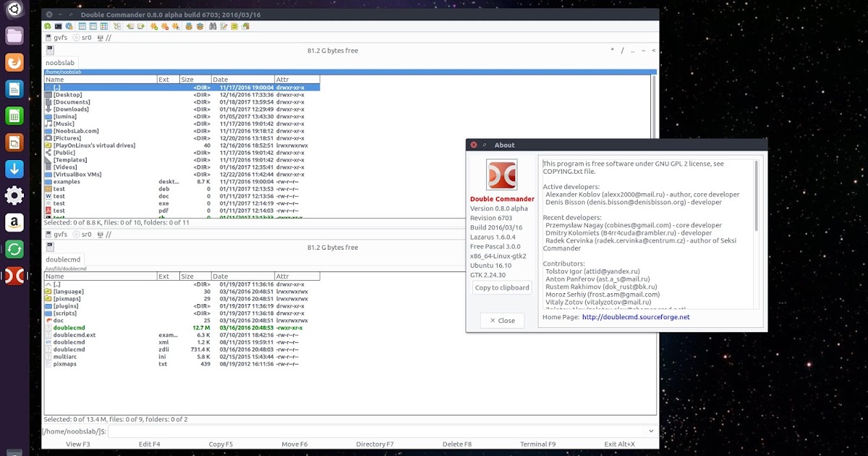Click Directory F7 button
The width and height of the screenshot is (868, 456).
pos(375,444)
